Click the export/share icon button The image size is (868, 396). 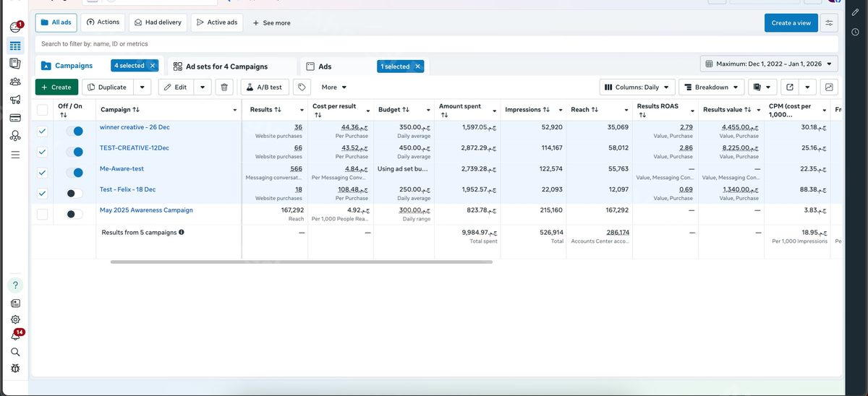(790, 87)
